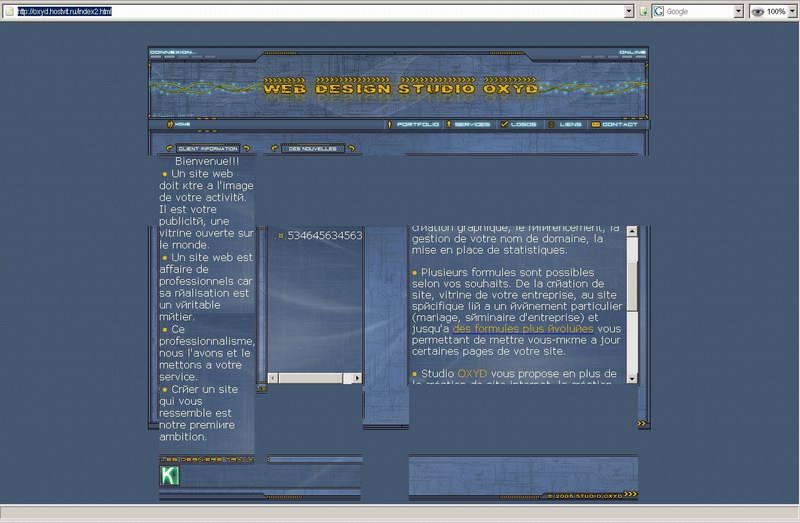Open the Google search engine dropdown arrow

[738, 11]
